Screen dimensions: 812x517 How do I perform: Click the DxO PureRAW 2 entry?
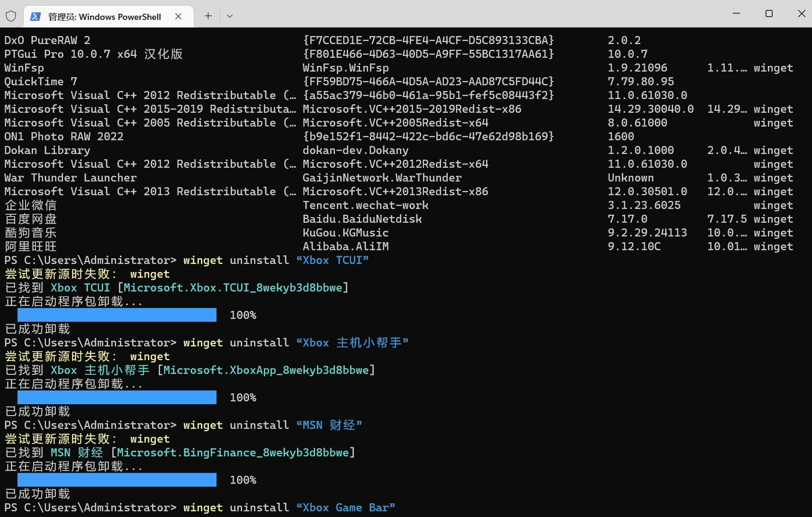[47, 40]
